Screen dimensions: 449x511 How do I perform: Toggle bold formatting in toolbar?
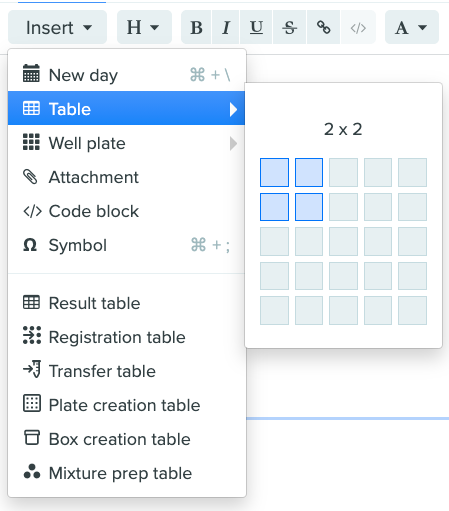pos(196,27)
